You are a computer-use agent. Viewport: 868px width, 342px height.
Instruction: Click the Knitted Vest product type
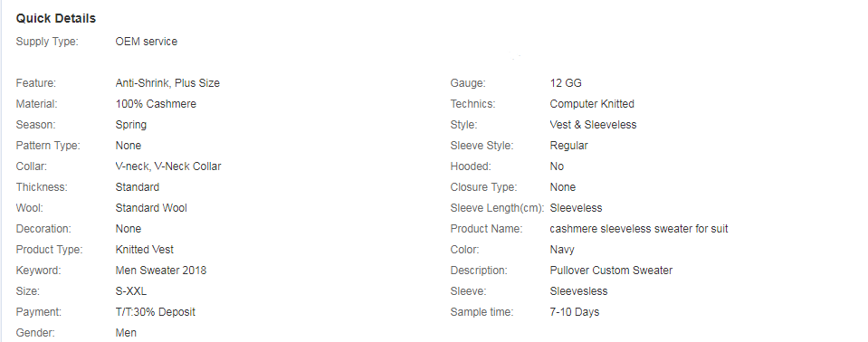click(x=144, y=250)
